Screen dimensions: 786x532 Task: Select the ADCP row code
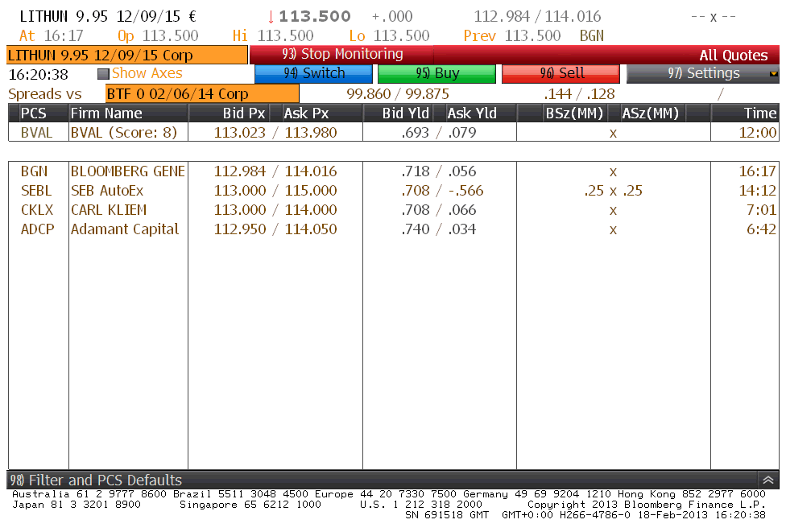(x=38, y=229)
